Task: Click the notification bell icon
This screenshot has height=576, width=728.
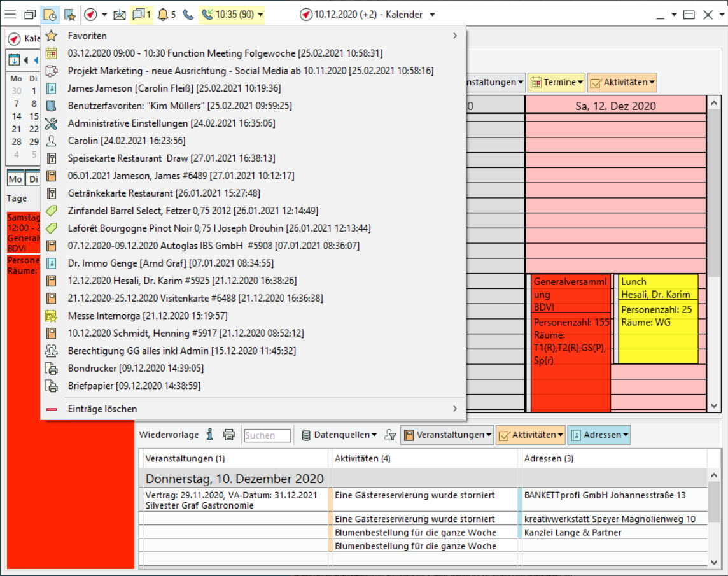Action: coord(165,14)
